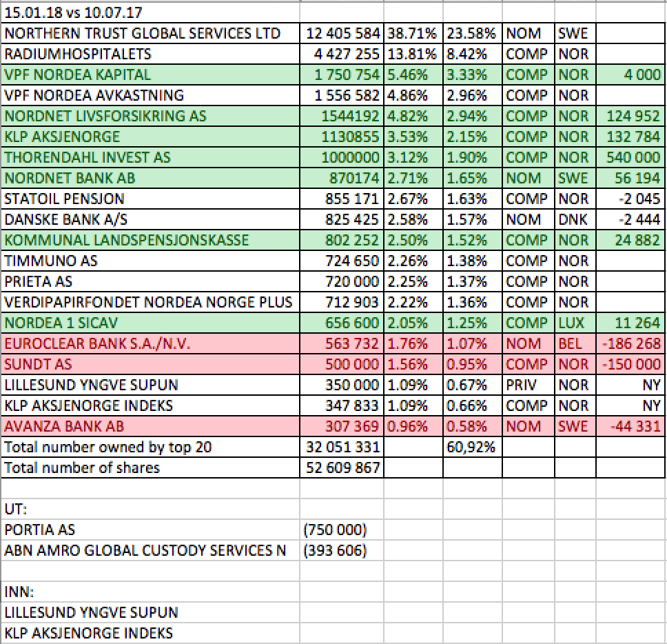Click the PORTIA AS cell
Screen dimensions: 667x644
click(x=150, y=530)
